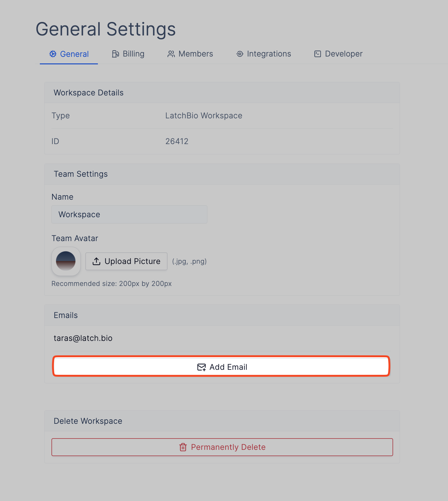This screenshot has width=448, height=501.
Task: Click the workspace ID value 26412
Action: 177,141
